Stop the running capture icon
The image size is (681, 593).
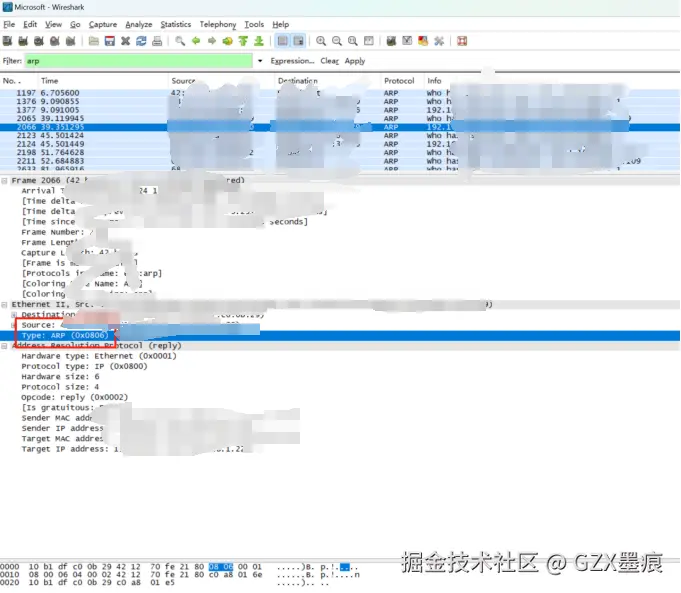54,41
